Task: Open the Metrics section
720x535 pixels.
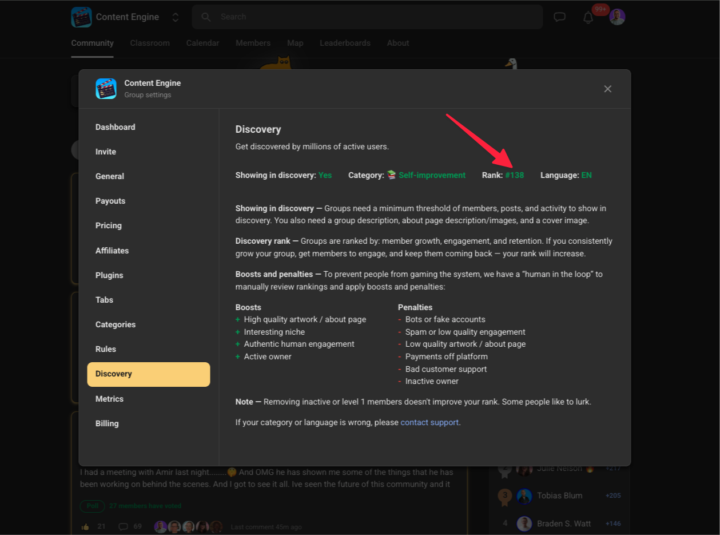Action: click(x=109, y=399)
